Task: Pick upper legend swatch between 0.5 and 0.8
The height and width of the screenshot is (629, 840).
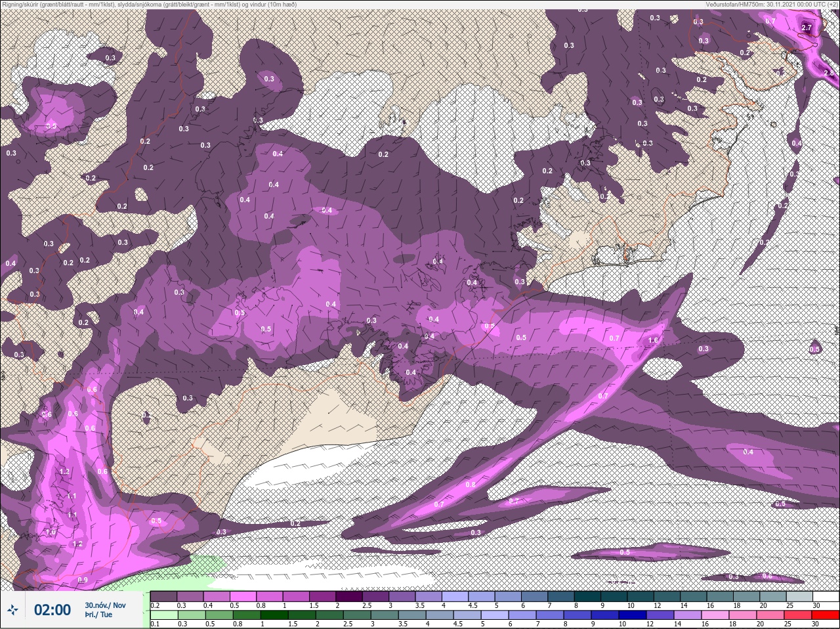Action: point(244,596)
